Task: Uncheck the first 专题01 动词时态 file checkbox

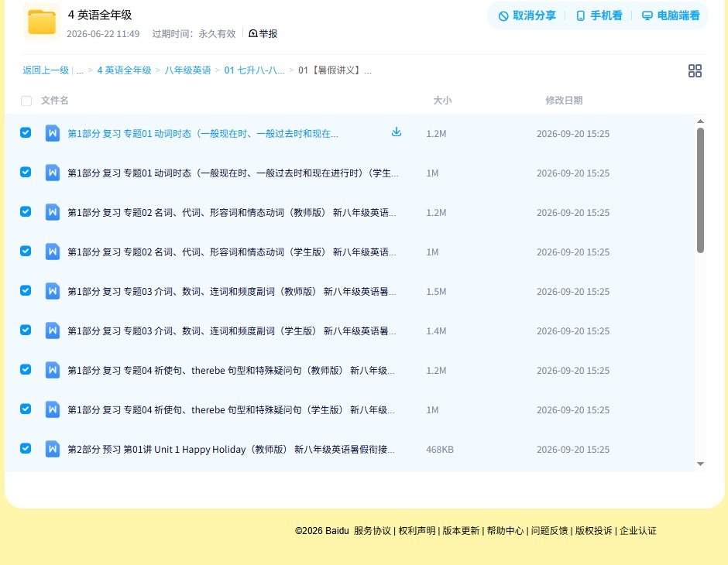Action: (26, 132)
